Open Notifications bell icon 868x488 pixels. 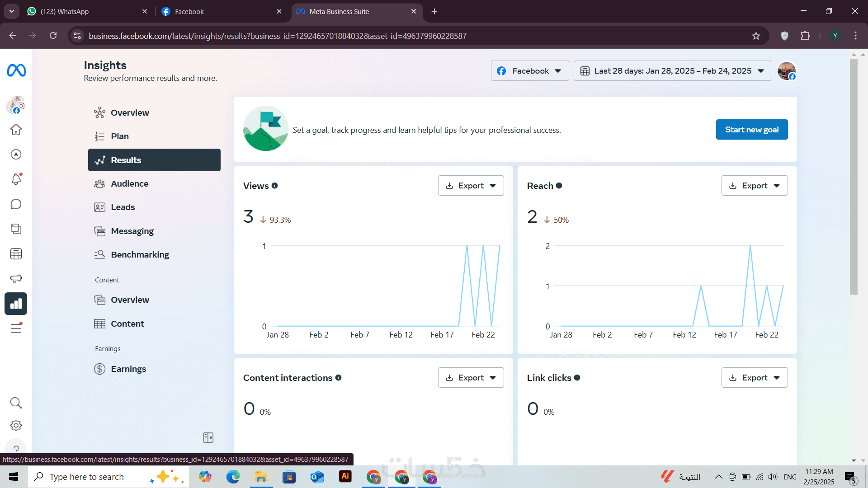point(16,179)
